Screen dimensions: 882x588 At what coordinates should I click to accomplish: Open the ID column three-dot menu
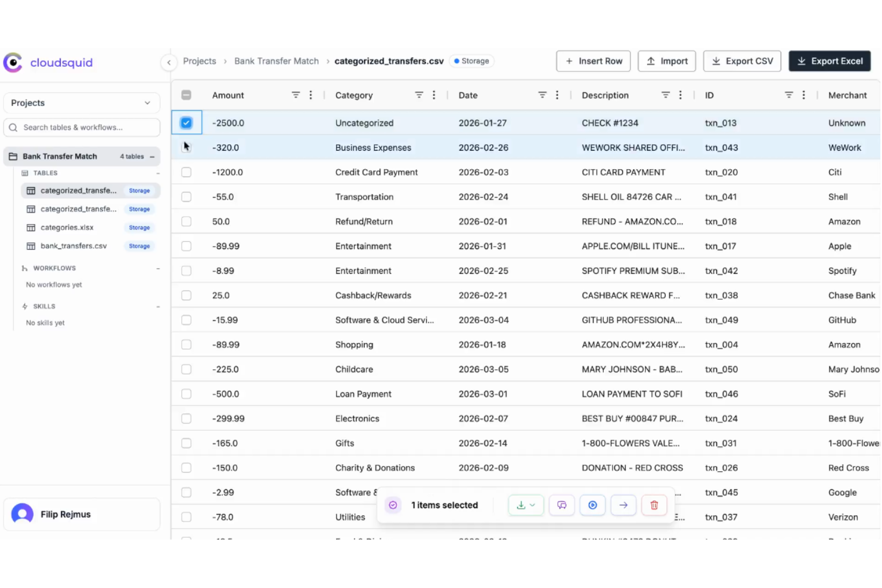point(804,95)
